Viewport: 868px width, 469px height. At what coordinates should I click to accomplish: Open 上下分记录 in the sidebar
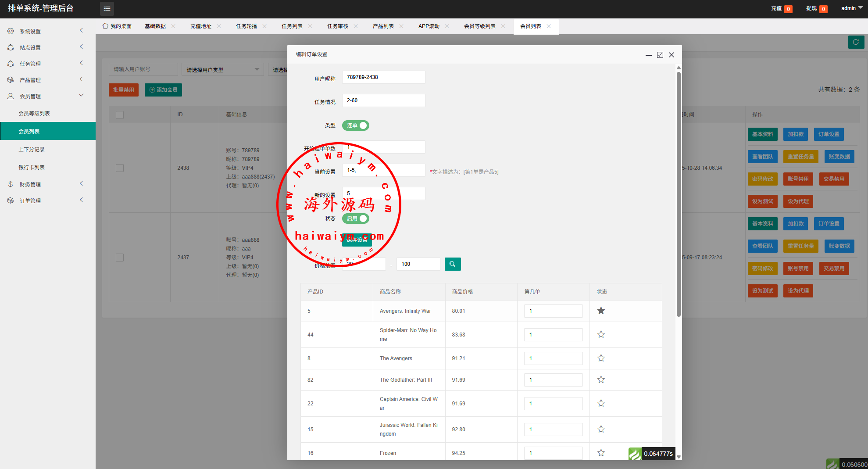32,150
